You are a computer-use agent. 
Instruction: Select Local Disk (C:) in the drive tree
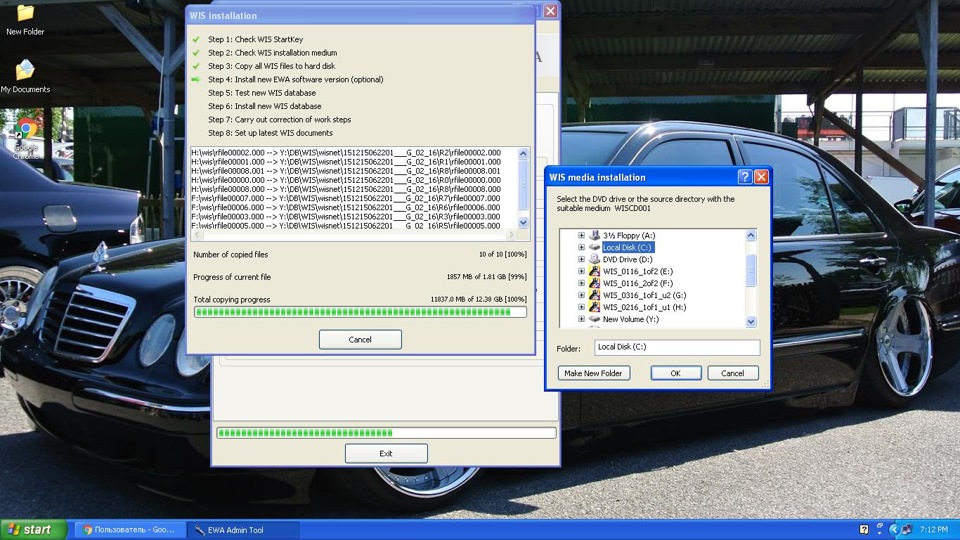(627, 247)
